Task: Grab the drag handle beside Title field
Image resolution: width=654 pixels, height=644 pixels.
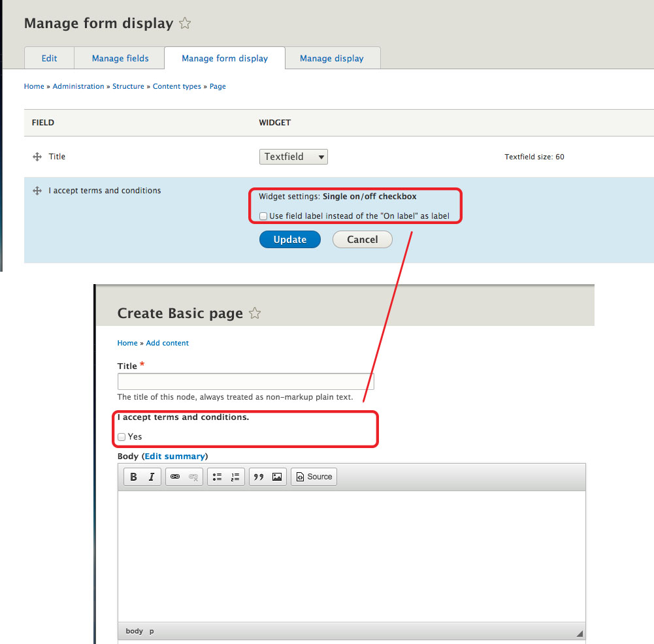Action: tap(37, 156)
